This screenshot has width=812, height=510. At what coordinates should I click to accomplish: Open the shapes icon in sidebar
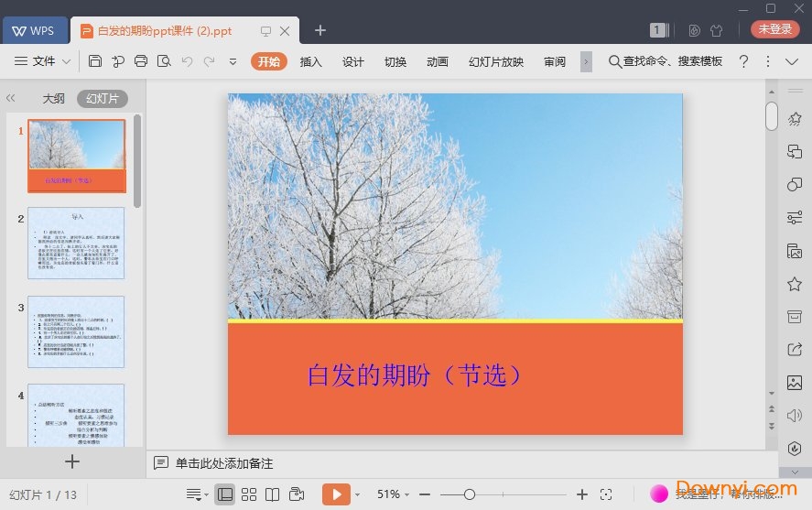(795, 184)
